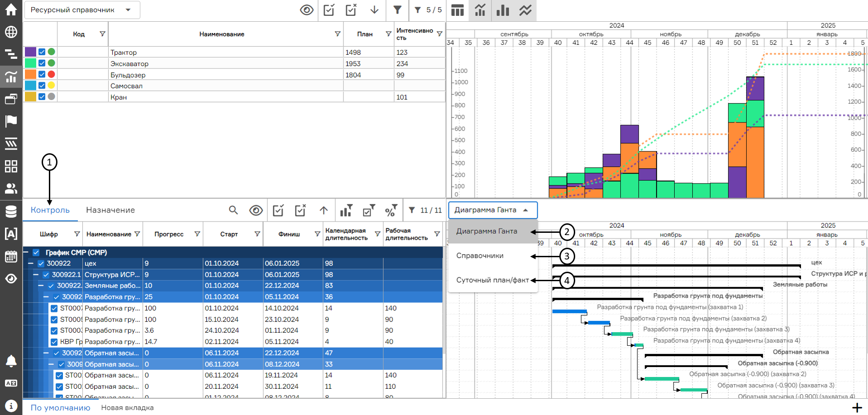Collapse the График СМР (СМР) tree node
This screenshot has width=868, height=415.
point(26,252)
